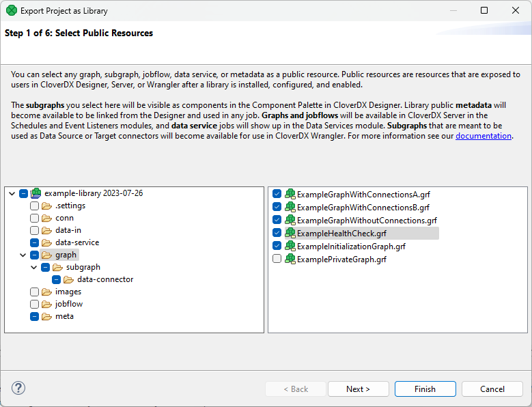Image resolution: width=532 pixels, height=407 pixels.
Task: Click the ExampleGraphWithConnectionsB.grf graph icon
Action: pyautogui.click(x=290, y=207)
